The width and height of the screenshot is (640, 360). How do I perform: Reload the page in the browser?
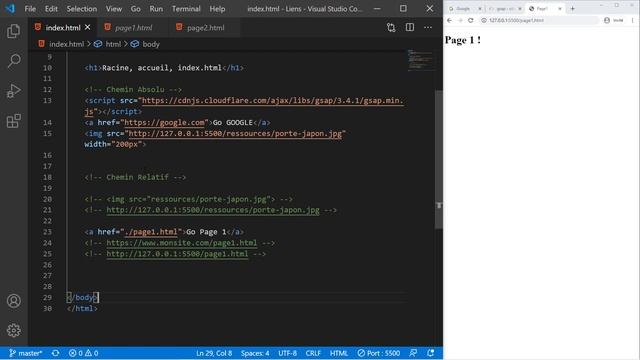pyautogui.click(x=471, y=20)
